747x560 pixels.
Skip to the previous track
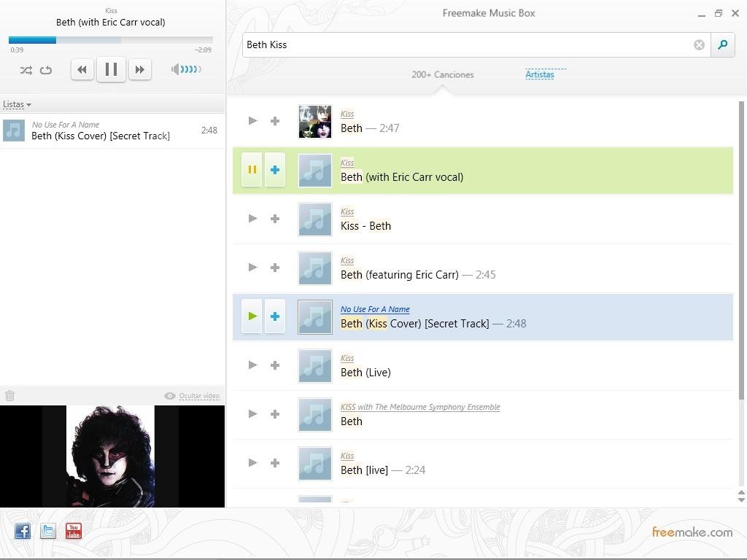pyautogui.click(x=82, y=69)
